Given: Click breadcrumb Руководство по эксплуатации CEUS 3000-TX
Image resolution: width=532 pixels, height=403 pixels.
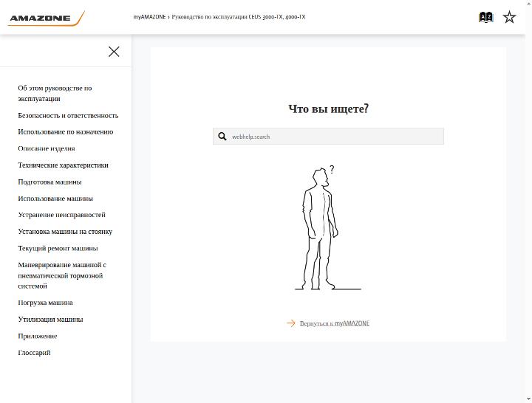Looking at the screenshot, I should pos(239,17).
